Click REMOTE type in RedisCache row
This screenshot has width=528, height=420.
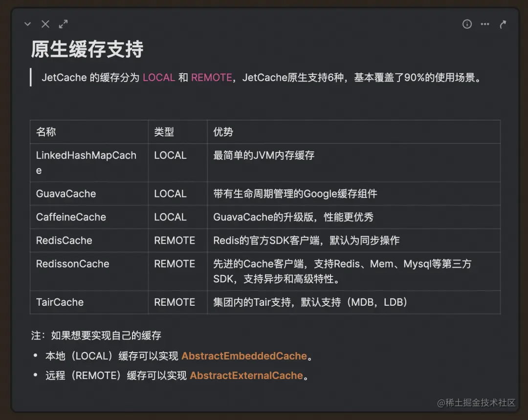click(178, 240)
